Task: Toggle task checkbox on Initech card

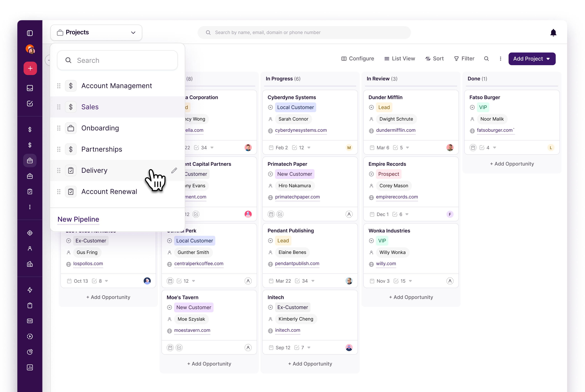Action: click(297, 347)
